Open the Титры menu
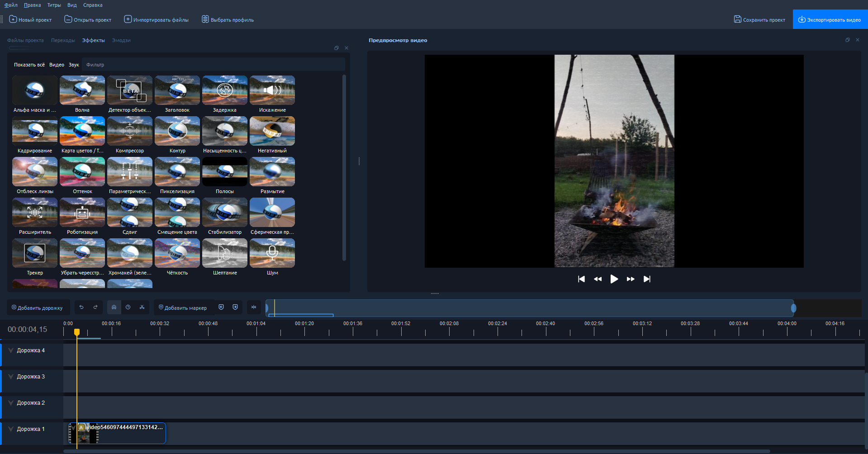The height and width of the screenshot is (454, 868). click(54, 5)
